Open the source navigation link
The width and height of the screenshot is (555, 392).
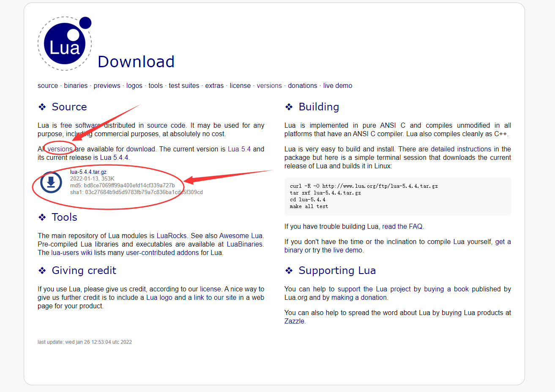click(x=48, y=85)
